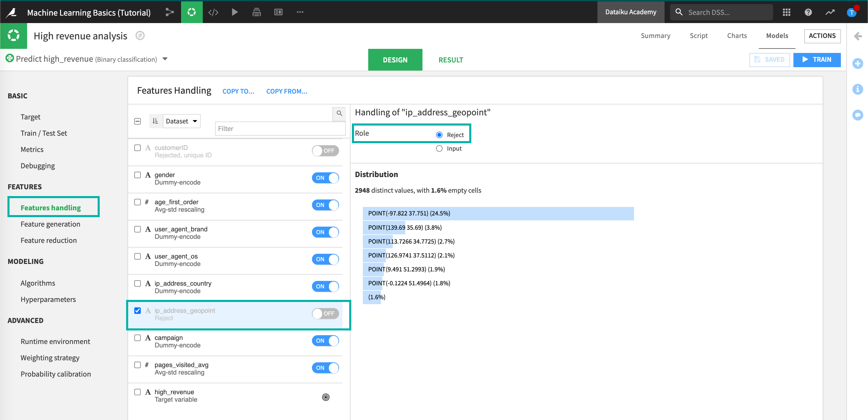This screenshot has height=420, width=868.
Task: Open the Train / Test Set section
Action: [44, 133]
